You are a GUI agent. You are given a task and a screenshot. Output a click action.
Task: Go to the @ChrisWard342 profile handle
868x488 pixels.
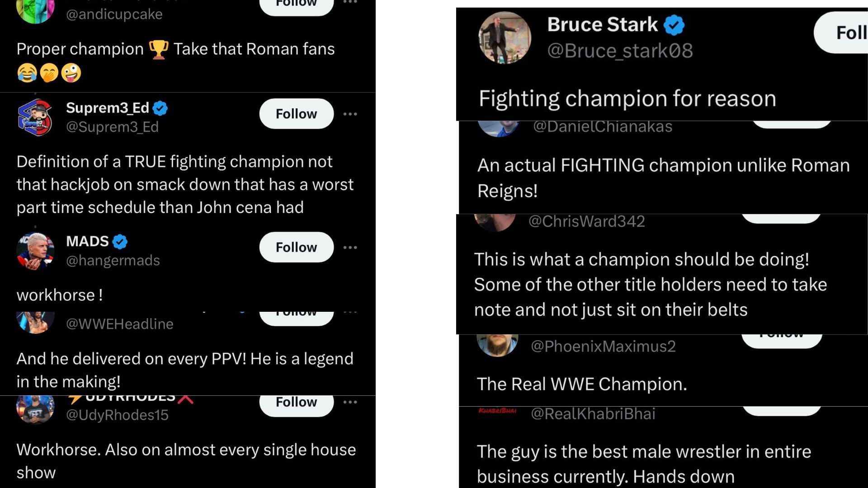[586, 221]
